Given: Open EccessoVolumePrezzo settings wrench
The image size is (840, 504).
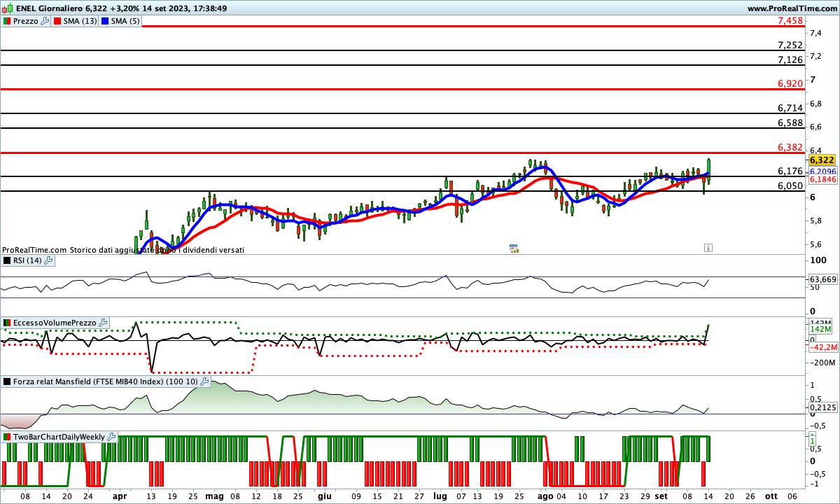Looking at the screenshot, I should click(104, 323).
